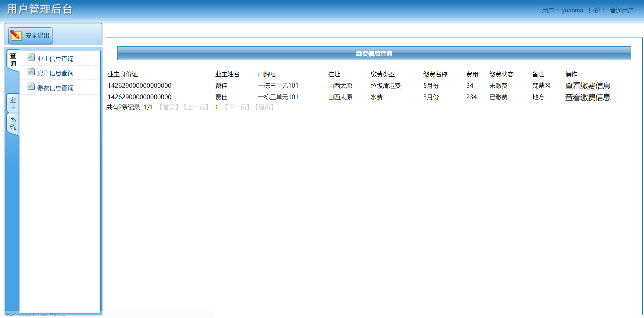The height and width of the screenshot is (318, 644).
Task: Click the checkbox icon beside 业主信息查询
Action: coord(31,57)
